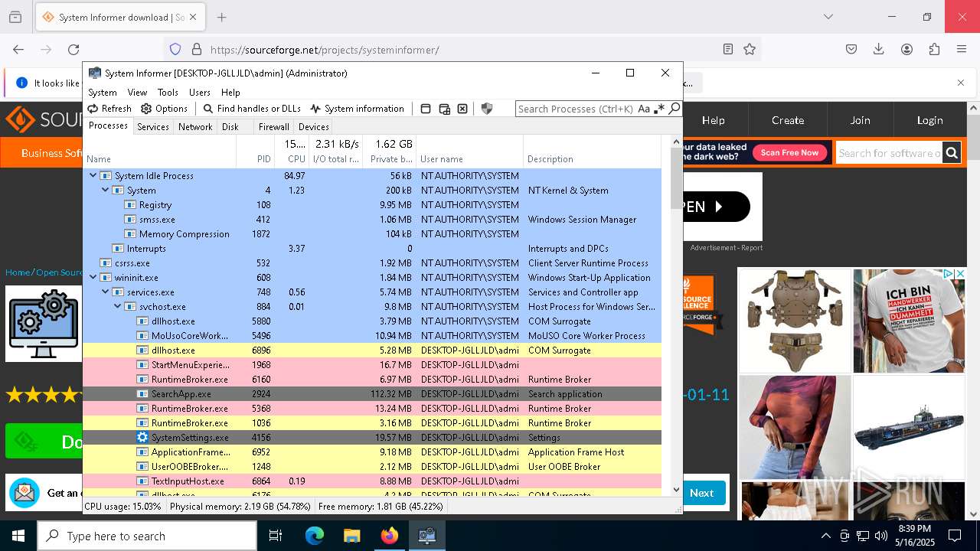Open System information graph window
The height and width of the screenshot is (551, 980).
[x=357, y=109]
